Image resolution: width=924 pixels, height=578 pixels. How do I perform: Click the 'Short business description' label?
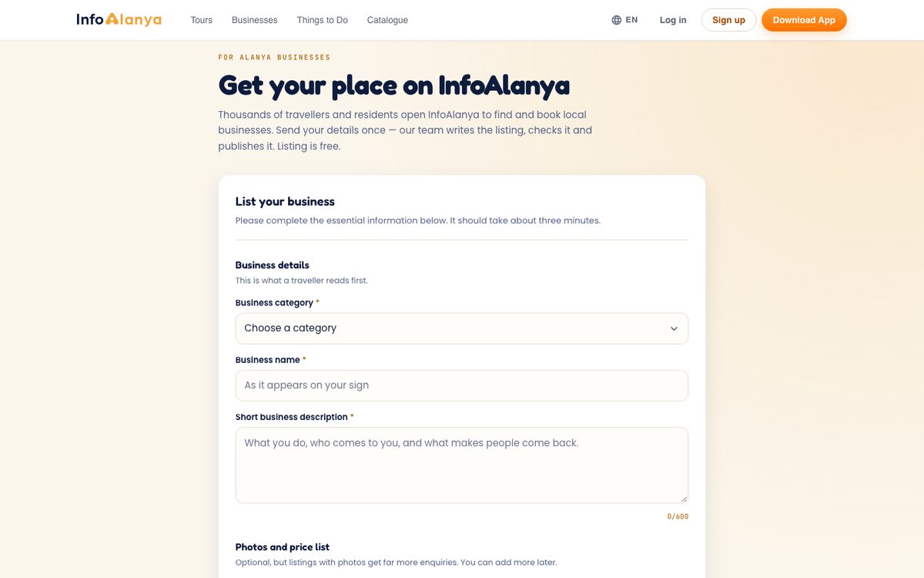click(x=291, y=417)
